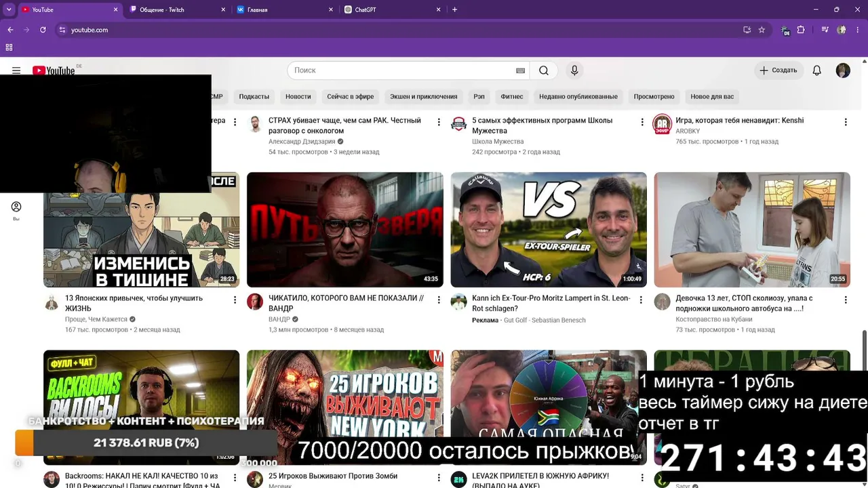868x488 pixels.
Task: Select the 'Новости' filter chip
Action: [x=298, y=96]
